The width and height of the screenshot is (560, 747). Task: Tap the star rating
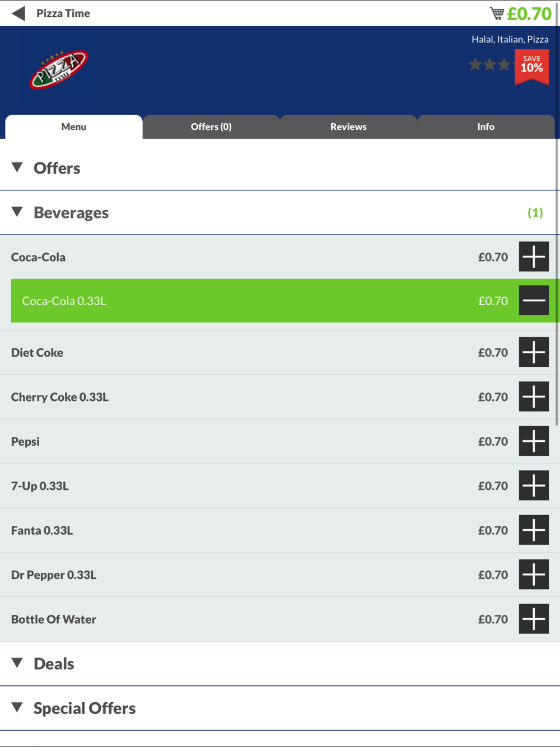491,65
